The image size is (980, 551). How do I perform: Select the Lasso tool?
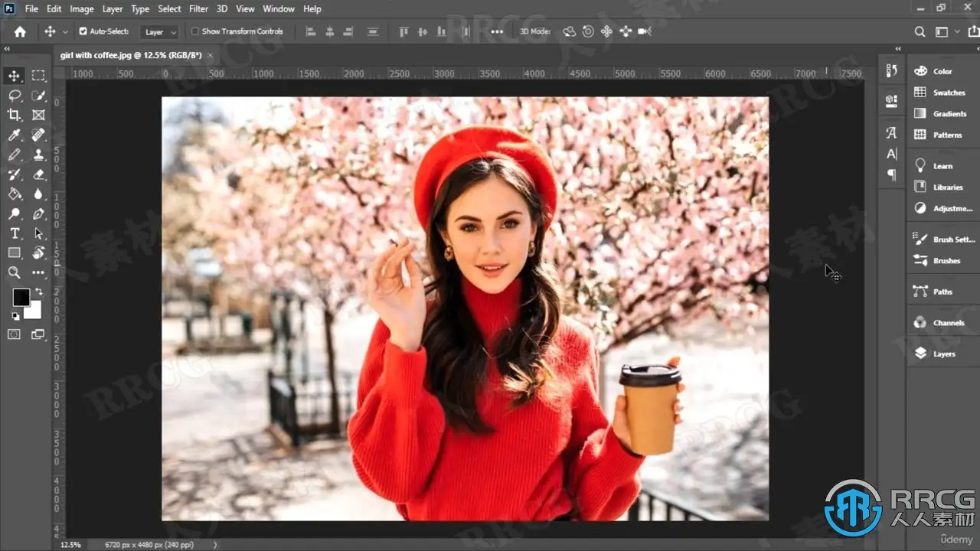[x=14, y=95]
